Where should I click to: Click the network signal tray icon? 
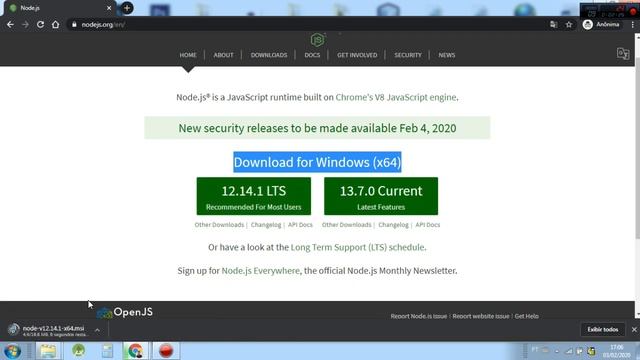[569, 351]
